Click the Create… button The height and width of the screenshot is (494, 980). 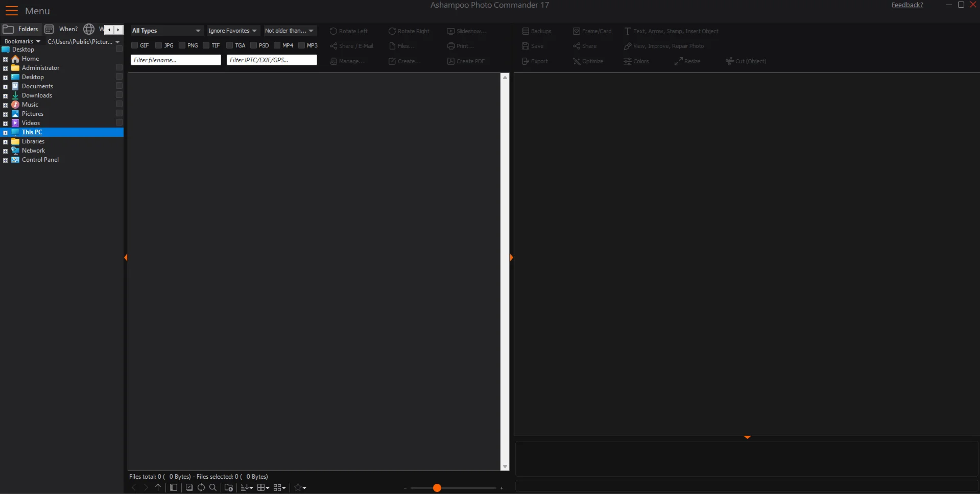pyautogui.click(x=404, y=61)
